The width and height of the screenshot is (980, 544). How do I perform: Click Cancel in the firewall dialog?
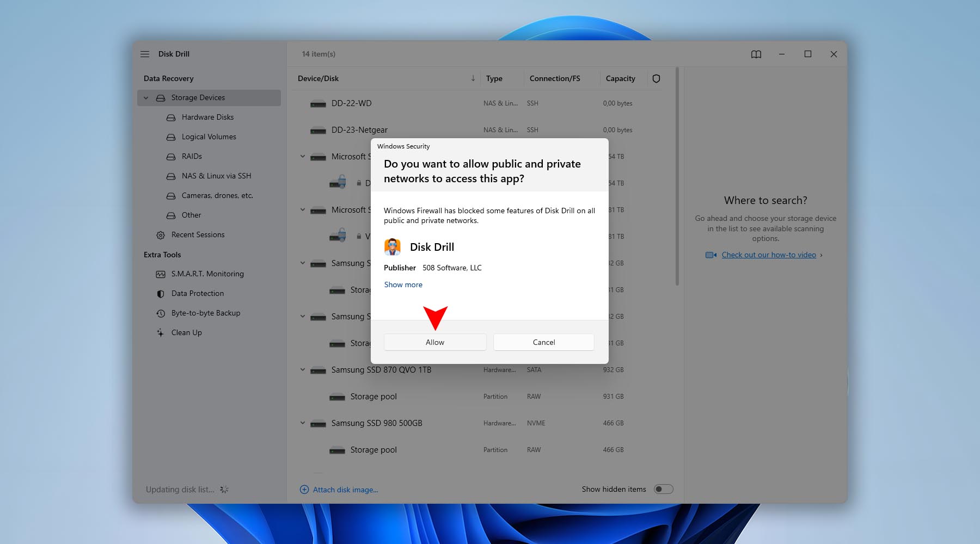pos(544,342)
